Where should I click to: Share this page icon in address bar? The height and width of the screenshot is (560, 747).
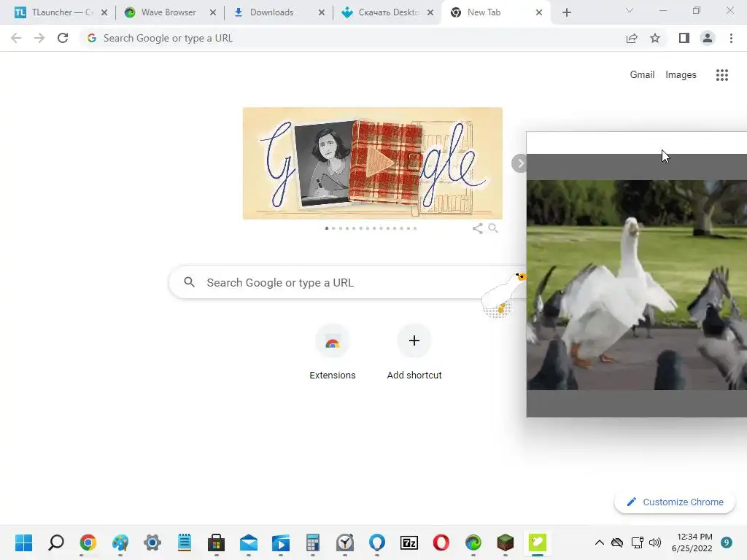(632, 38)
